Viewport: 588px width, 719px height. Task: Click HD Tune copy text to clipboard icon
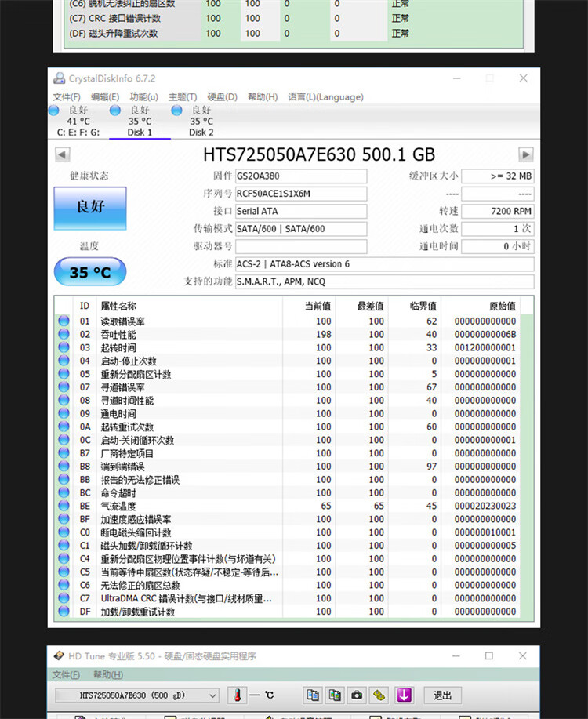pyautogui.click(x=313, y=695)
